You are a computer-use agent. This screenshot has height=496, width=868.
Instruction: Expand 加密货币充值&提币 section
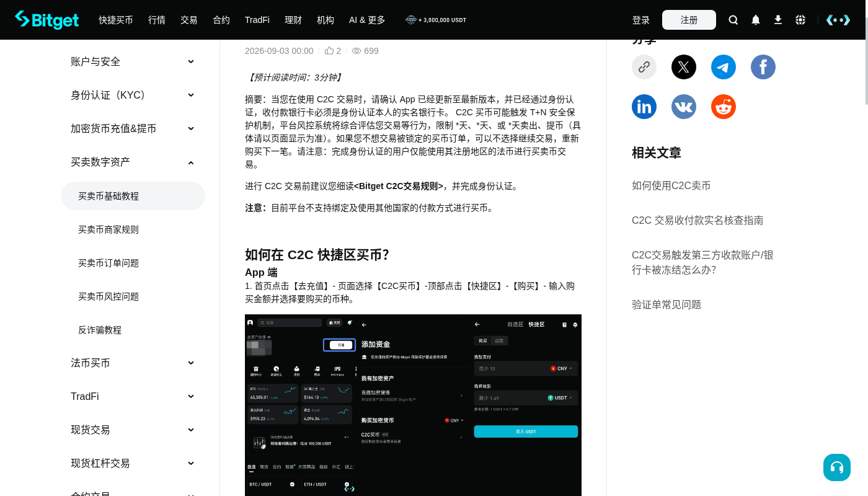(133, 128)
